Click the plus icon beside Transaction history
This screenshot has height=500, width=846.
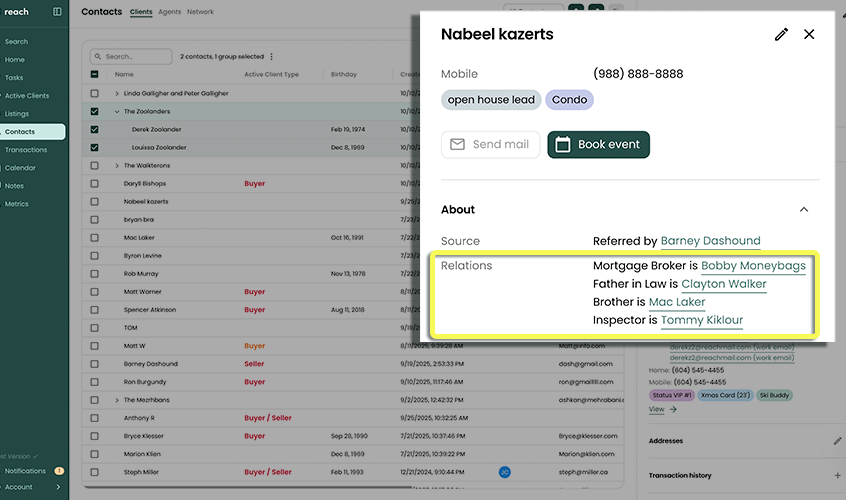837,475
